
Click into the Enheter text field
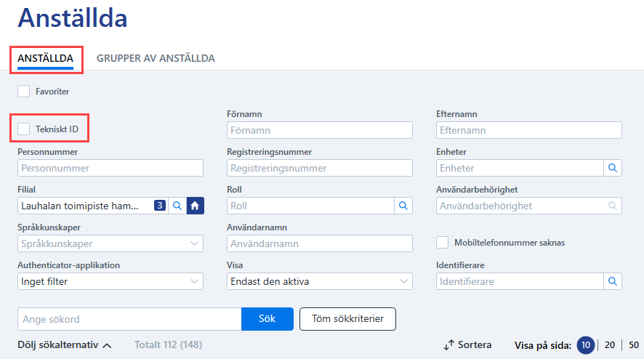(520, 168)
